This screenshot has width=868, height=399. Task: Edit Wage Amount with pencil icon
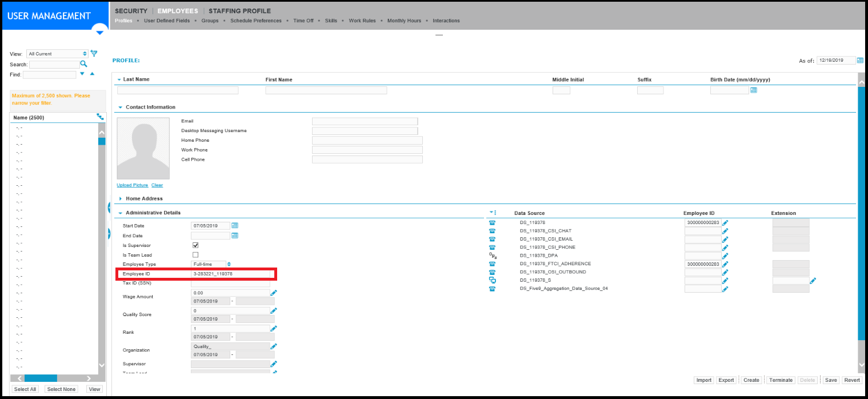pos(274,293)
